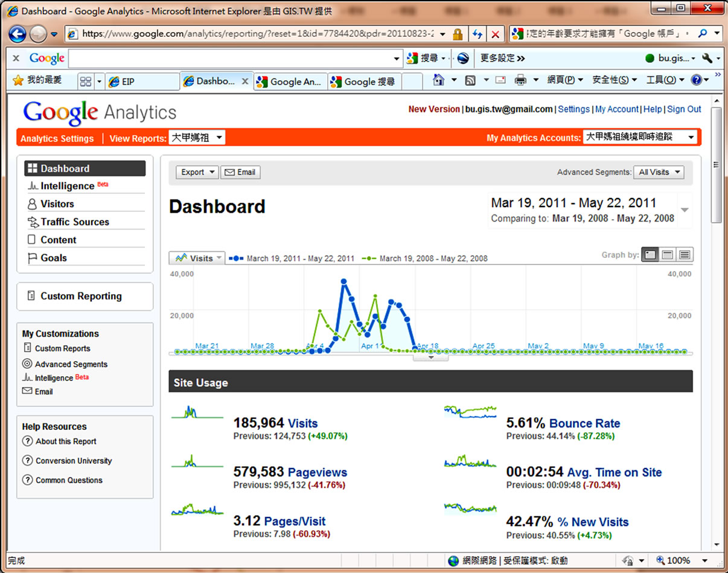Click the Email button in report toolbar
The width and height of the screenshot is (728, 573).
(240, 172)
